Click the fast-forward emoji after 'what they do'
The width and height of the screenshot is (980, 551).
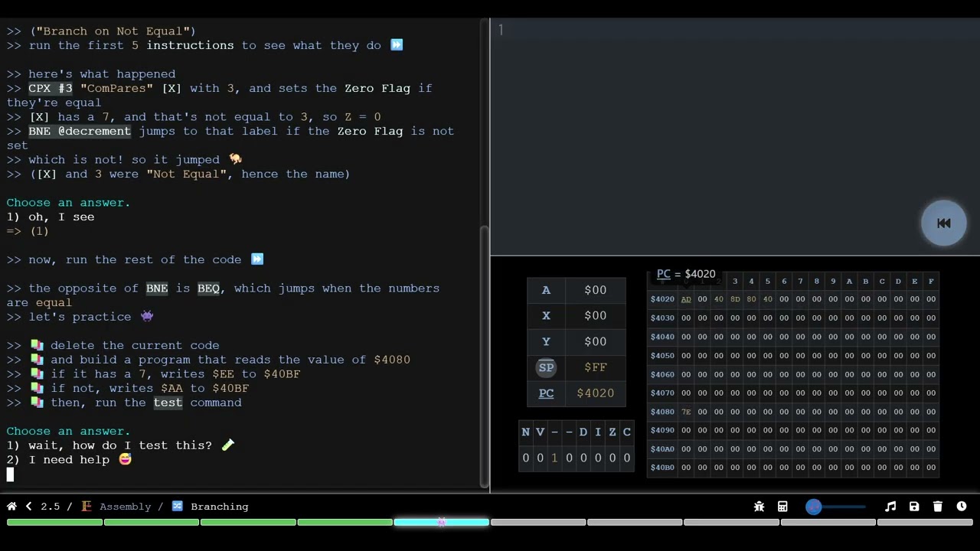tap(397, 45)
